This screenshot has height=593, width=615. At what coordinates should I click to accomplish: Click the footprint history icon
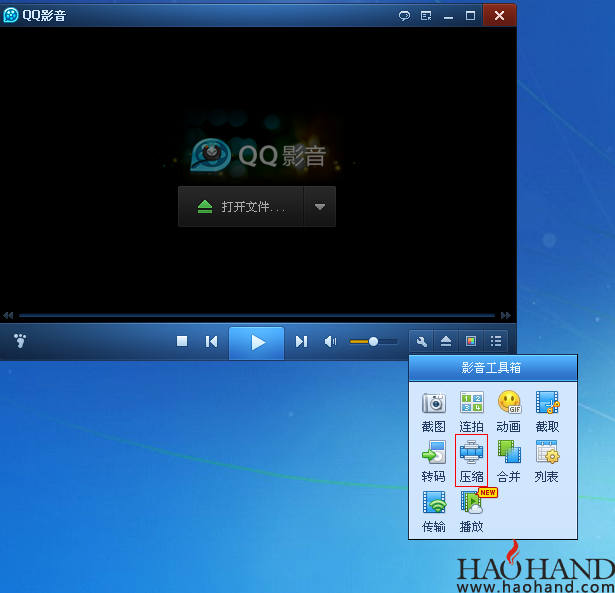[20, 341]
